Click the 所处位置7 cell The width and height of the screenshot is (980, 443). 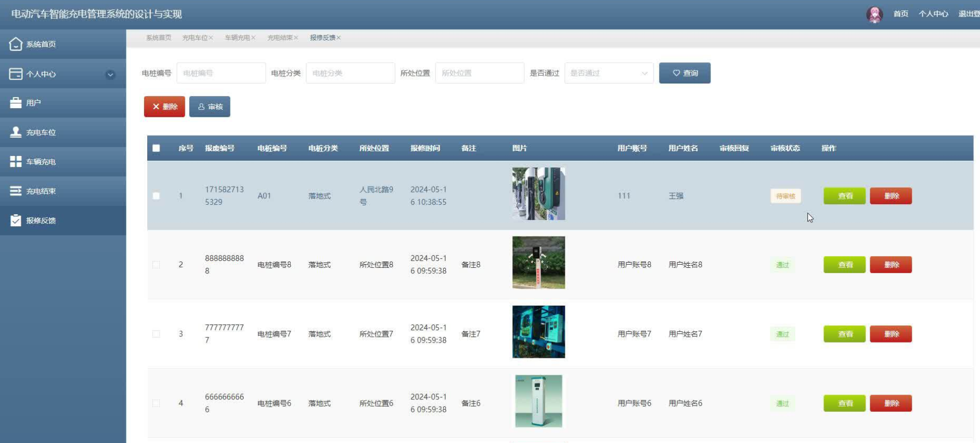point(376,334)
